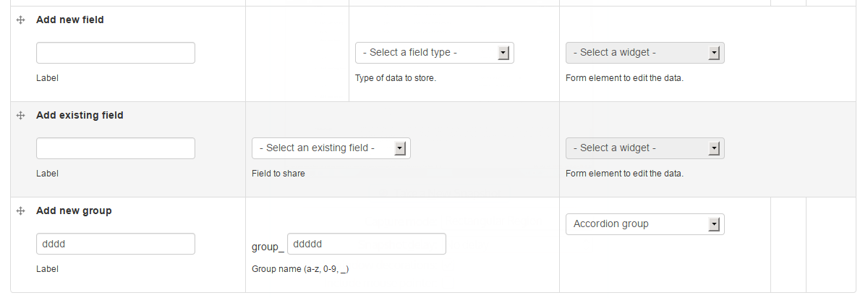The height and width of the screenshot is (298, 868).
Task: Open the Select a field type dropdown
Action: 435,53
